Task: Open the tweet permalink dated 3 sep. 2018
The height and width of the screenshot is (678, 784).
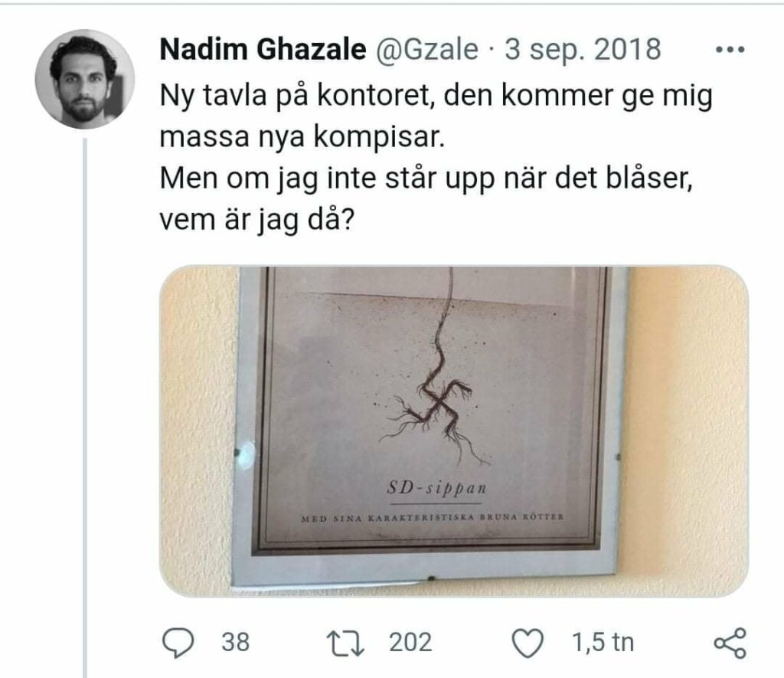Action: [583, 50]
